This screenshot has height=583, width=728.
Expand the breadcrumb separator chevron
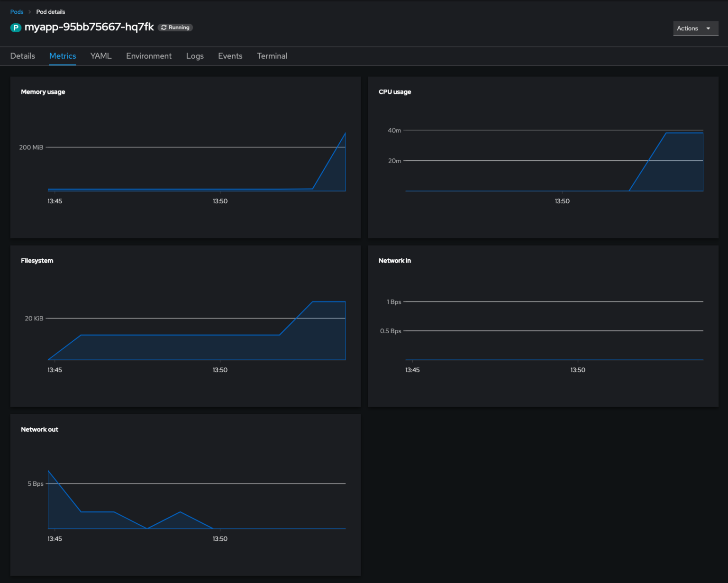[x=29, y=11]
